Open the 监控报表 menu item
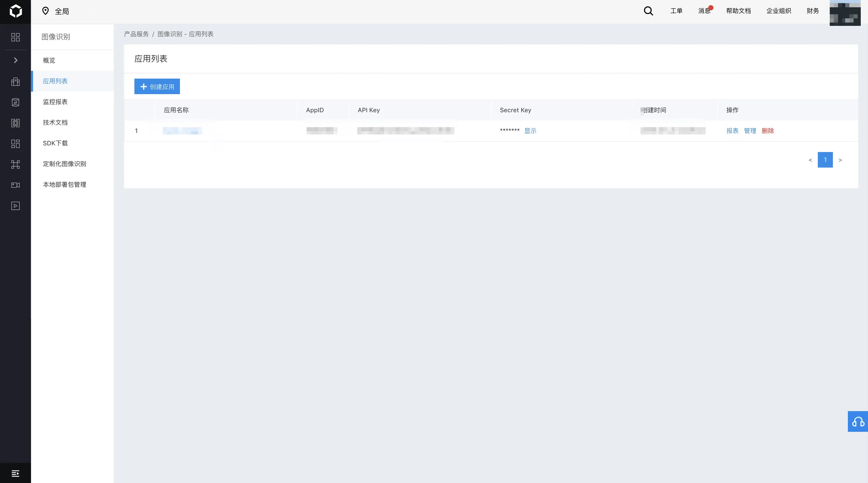The image size is (868, 483). [55, 102]
